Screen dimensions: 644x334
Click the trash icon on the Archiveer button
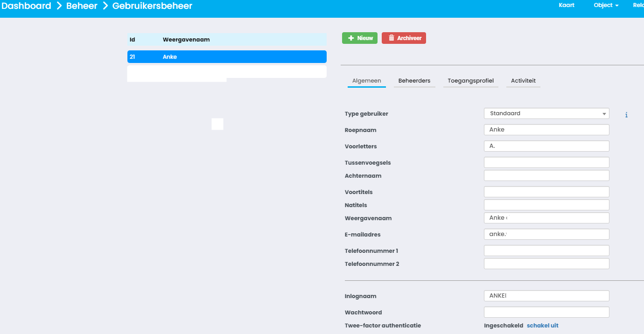coord(391,38)
